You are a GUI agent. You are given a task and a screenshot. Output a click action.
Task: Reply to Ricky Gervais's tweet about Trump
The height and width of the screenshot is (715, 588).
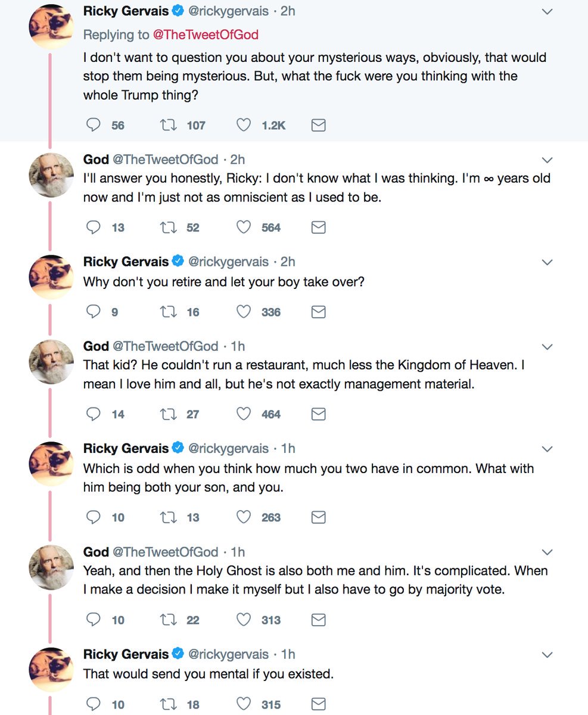point(93,125)
